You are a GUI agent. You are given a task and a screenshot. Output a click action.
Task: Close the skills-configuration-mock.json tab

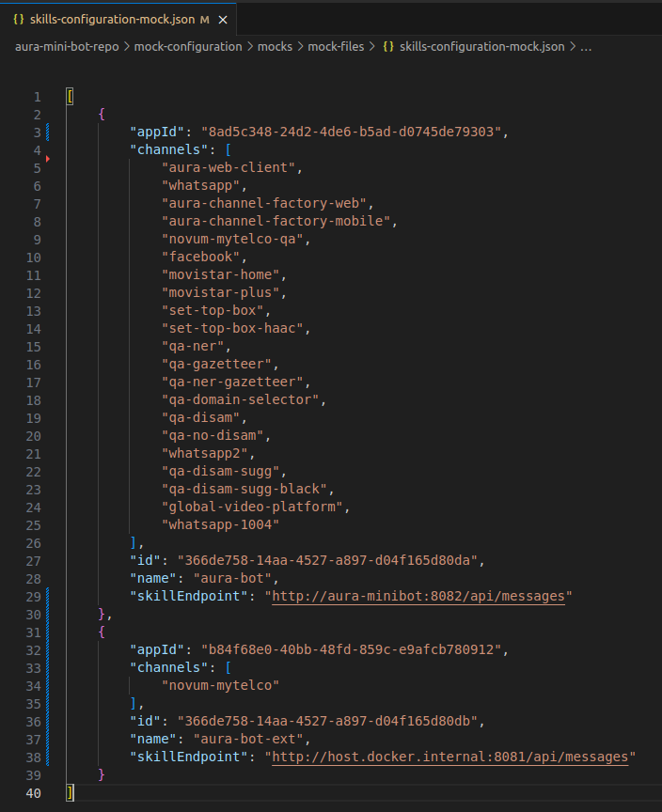(223, 20)
